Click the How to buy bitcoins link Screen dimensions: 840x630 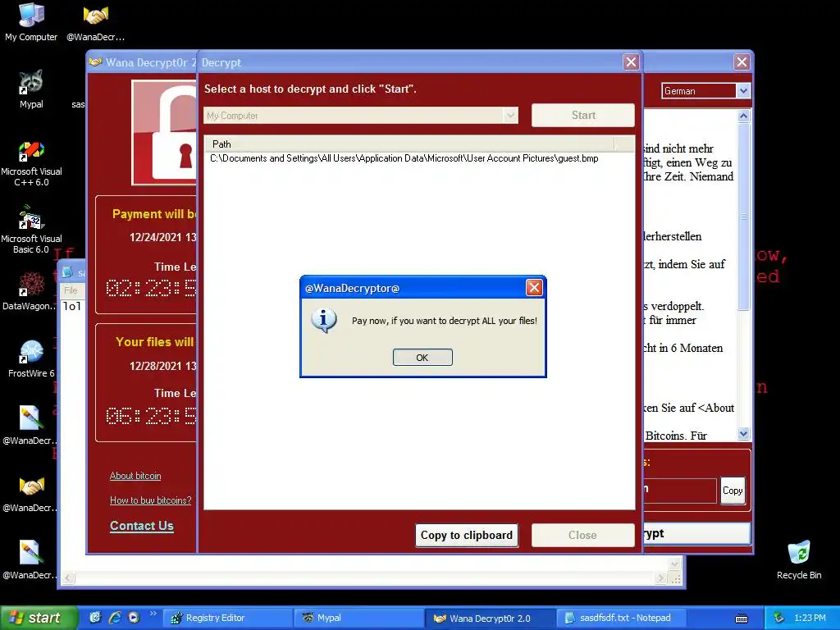[x=151, y=500]
